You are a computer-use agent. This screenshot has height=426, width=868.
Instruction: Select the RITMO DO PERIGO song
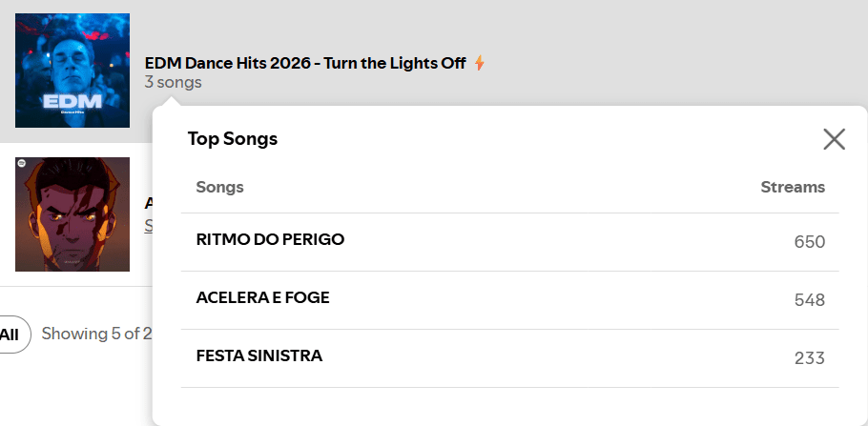click(x=270, y=239)
